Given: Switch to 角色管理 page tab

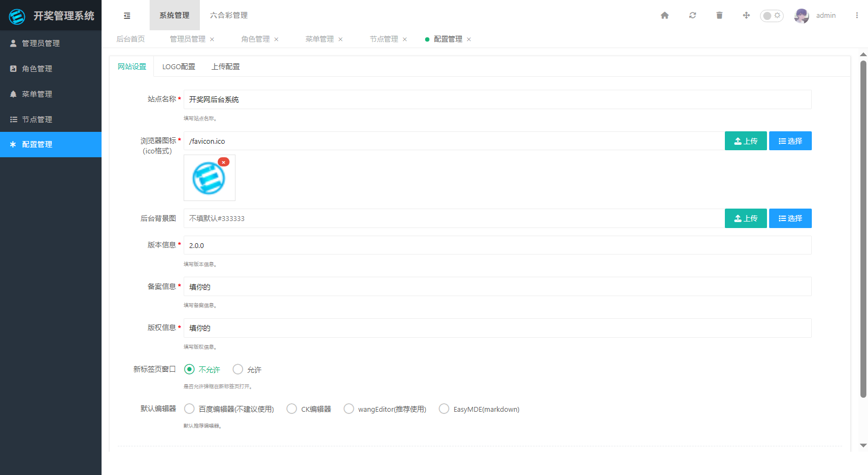Looking at the screenshot, I should pos(255,39).
